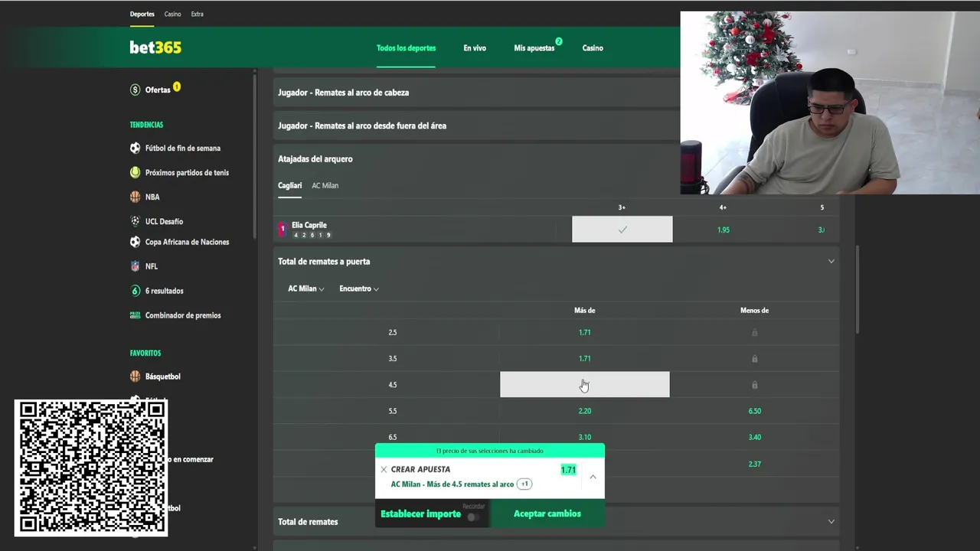Click Copa Africana de Naciones ball icon

tap(135, 242)
